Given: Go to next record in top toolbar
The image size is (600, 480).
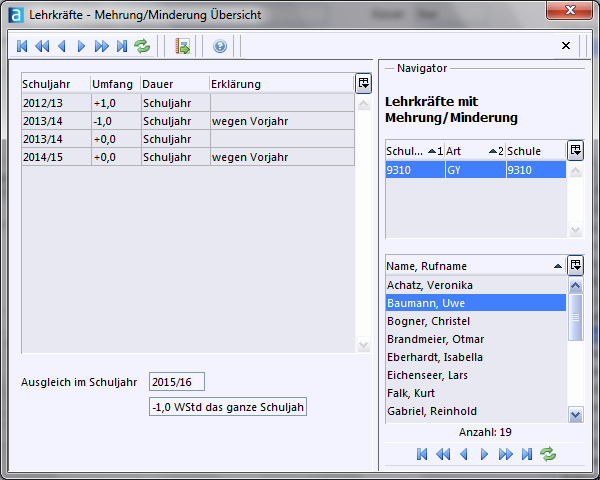Looking at the screenshot, I should tap(81, 46).
